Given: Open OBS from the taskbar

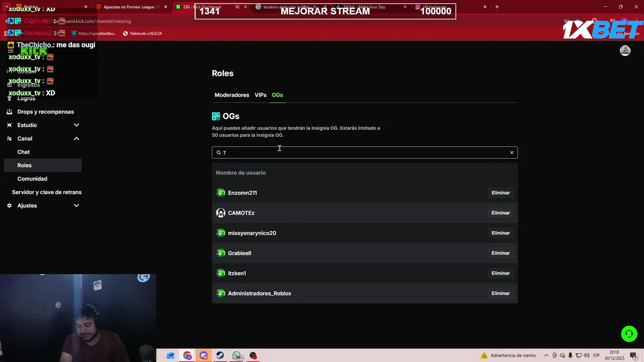Looking at the screenshot, I should click(x=253, y=355).
